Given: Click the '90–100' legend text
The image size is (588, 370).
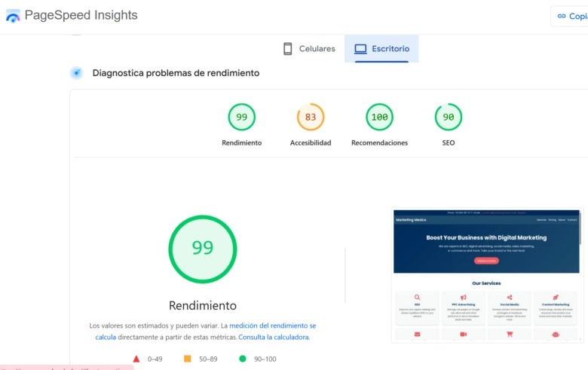Looking at the screenshot, I should pyautogui.click(x=265, y=359).
